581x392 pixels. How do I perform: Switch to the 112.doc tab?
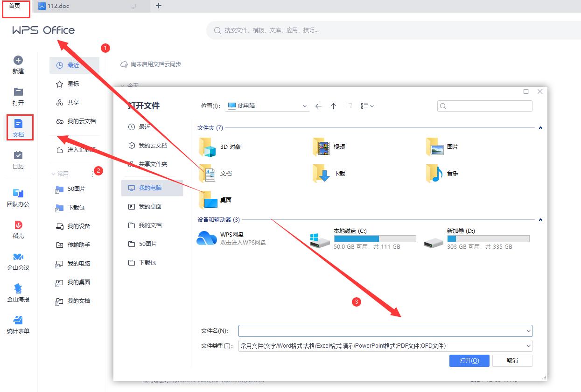[92, 6]
